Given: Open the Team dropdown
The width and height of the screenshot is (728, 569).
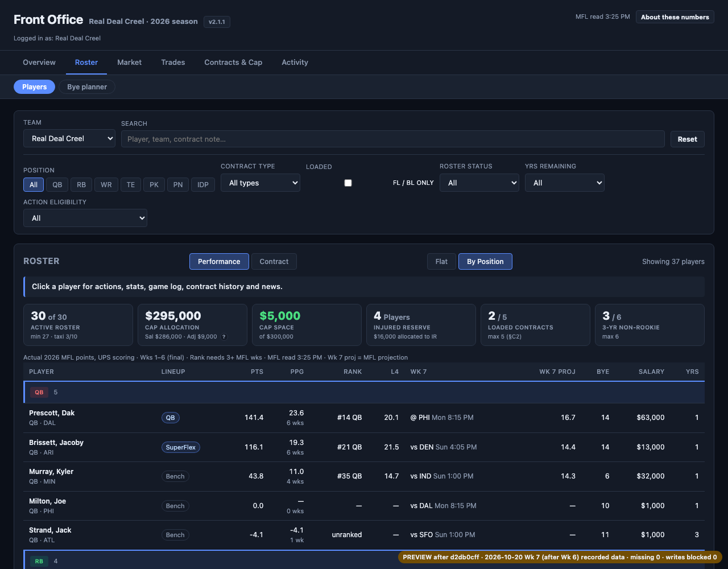Looking at the screenshot, I should [x=69, y=138].
